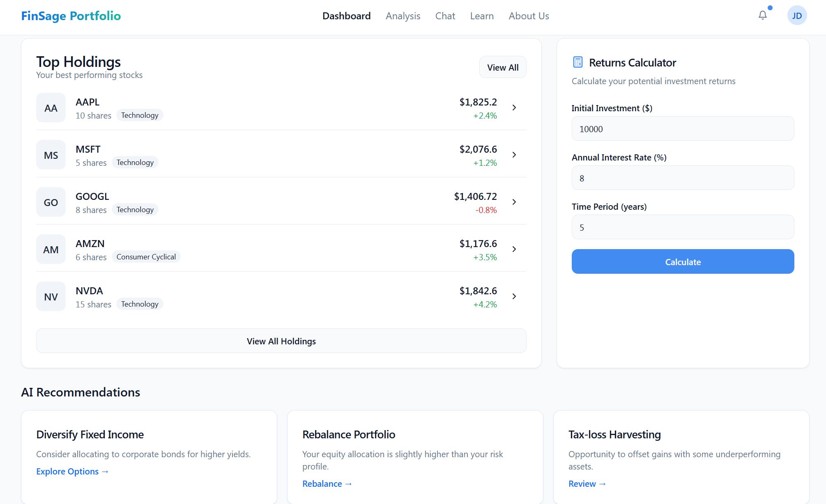The image size is (826, 504).
Task: Follow the Explore Options link
Action: click(72, 472)
